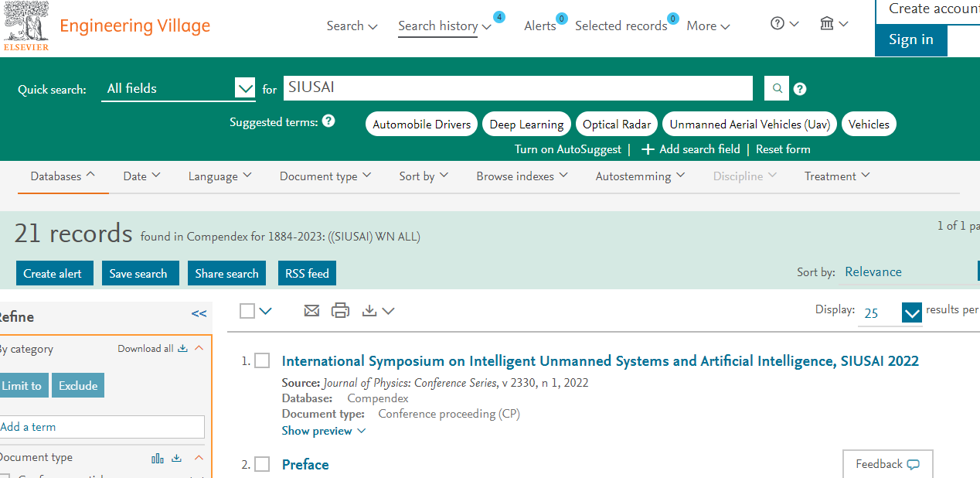
Task: Expand the Document type filter dropdown
Action: 325,176
